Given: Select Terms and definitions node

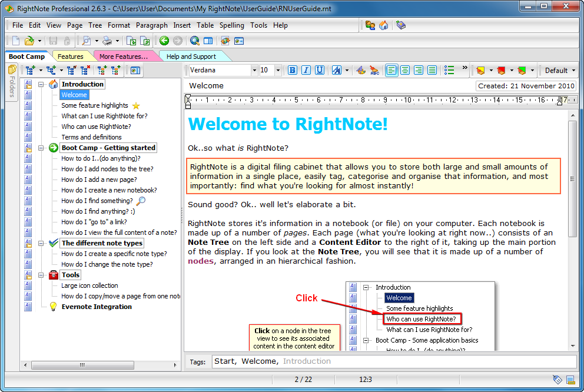Looking at the screenshot, I should pos(91,137).
